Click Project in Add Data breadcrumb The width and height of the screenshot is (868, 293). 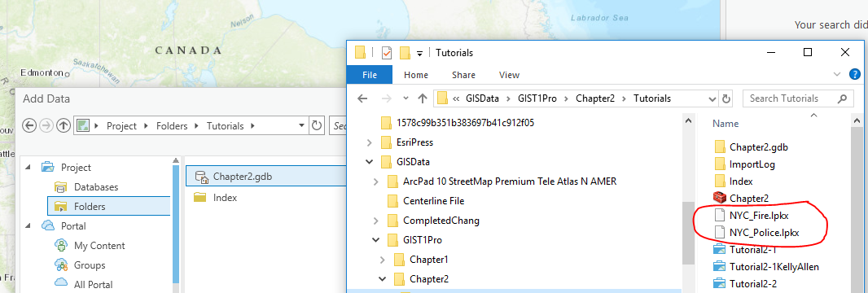121,126
